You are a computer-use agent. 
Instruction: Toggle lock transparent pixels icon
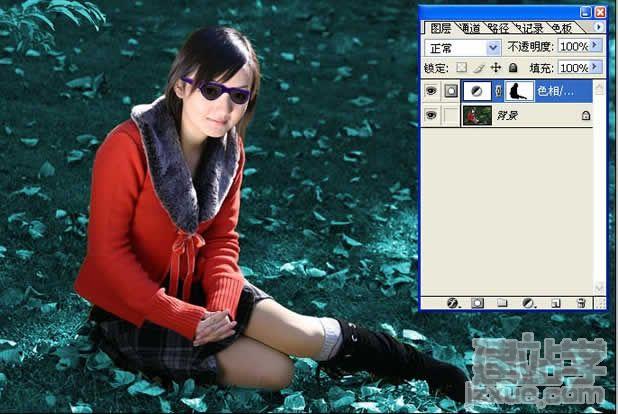point(461,68)
